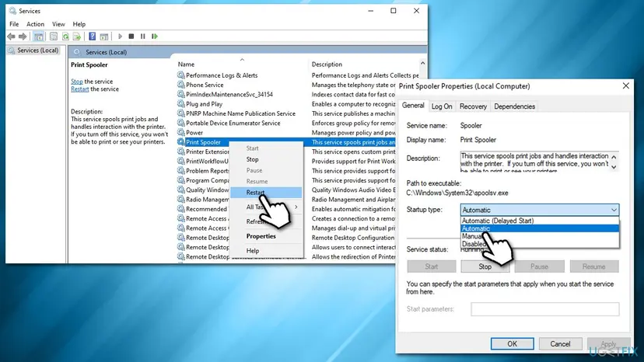Click the description box scroll-up arrow
The height and width of the screenshot is (362, 644).
point(614,157)
